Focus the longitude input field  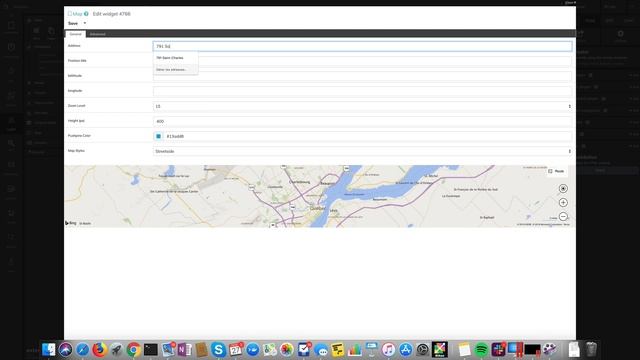pos(362,91)
